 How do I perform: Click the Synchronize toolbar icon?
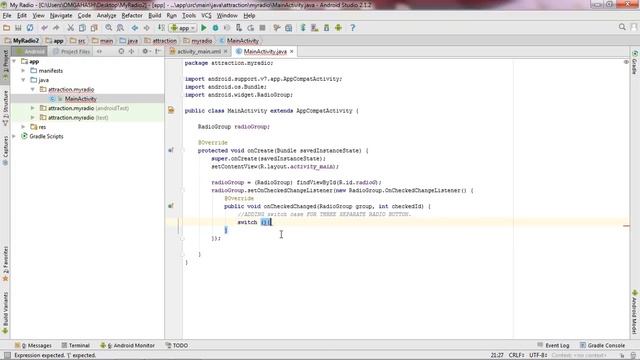pyautogui.click(x=30, y=28)
